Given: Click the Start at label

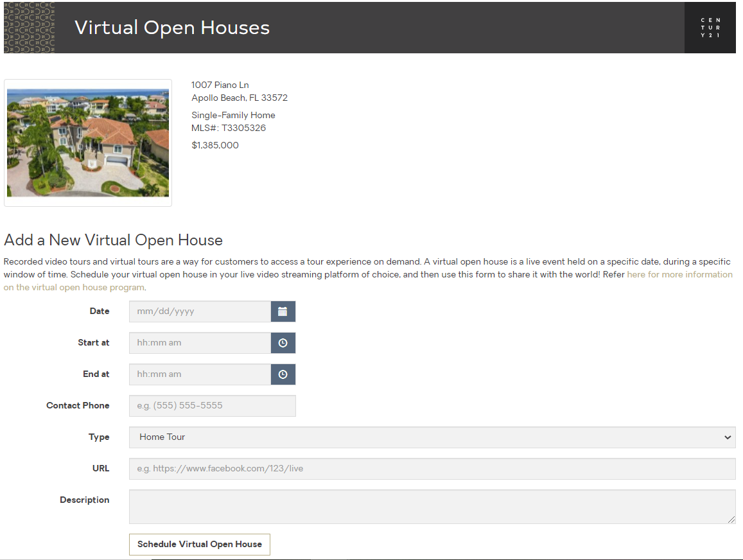Looking at the screenshot, I should pos(94,342).
